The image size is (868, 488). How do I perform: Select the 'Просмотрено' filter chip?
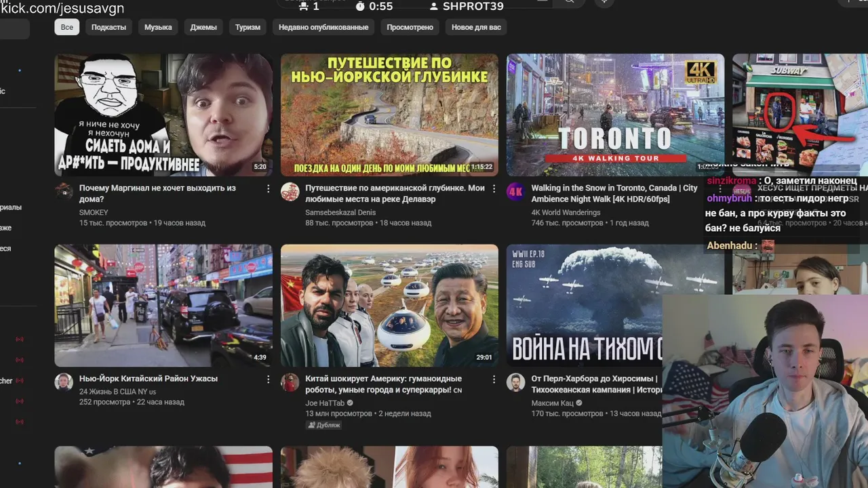pyautogui.click(x=410, y=27)
